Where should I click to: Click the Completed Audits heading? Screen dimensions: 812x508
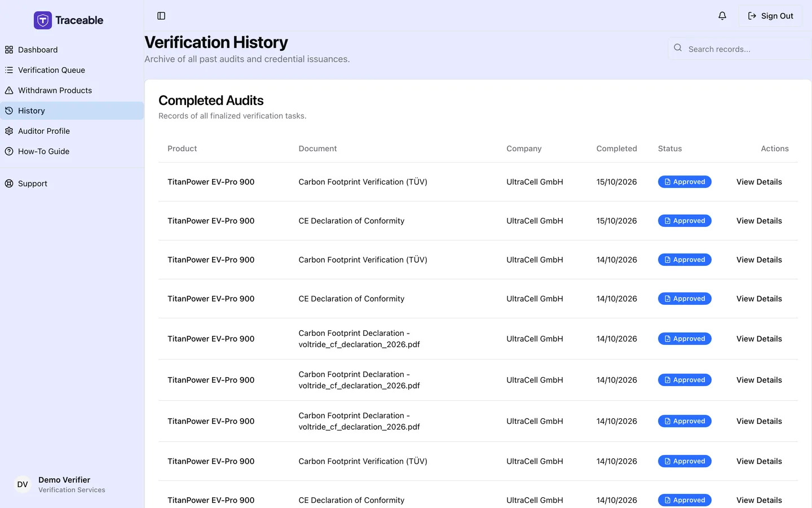(211, 100)
